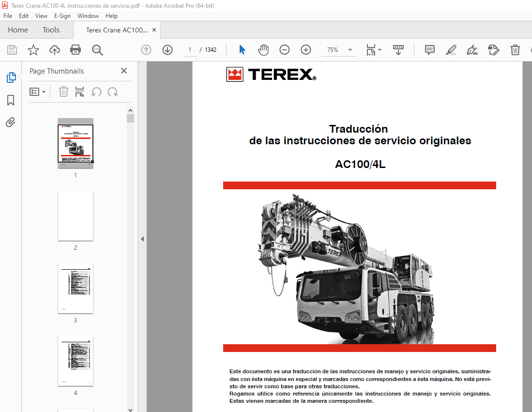The width and height of the screenshot is (532, 412).
Task: Select the Terex Crane AC100 document tab
Action: (116, 30)
